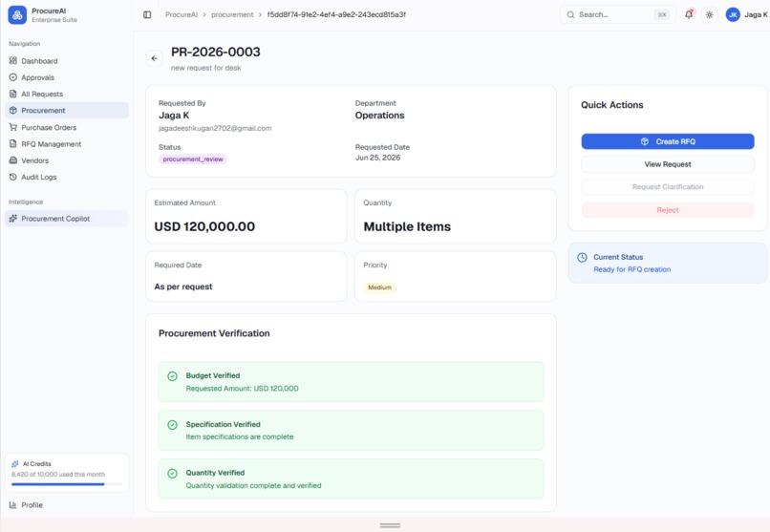Image resolution: width=770 pixels, height=532 pixels.
Task: Click the search magnifier icon
Action: tap(570, 14)
